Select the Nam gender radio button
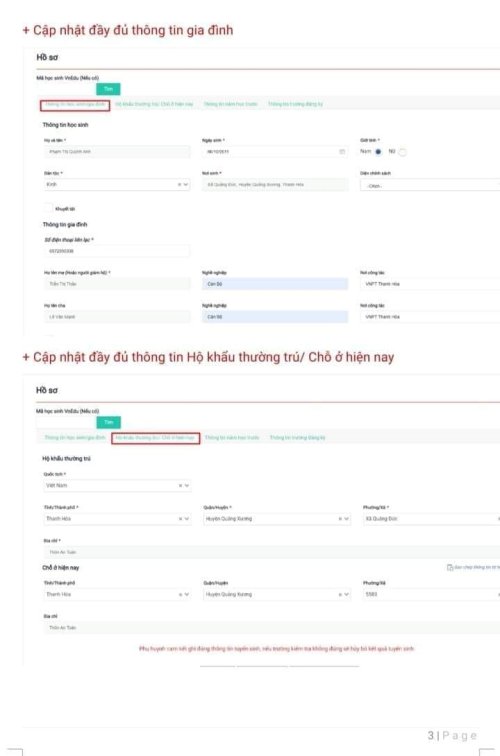 378,152
